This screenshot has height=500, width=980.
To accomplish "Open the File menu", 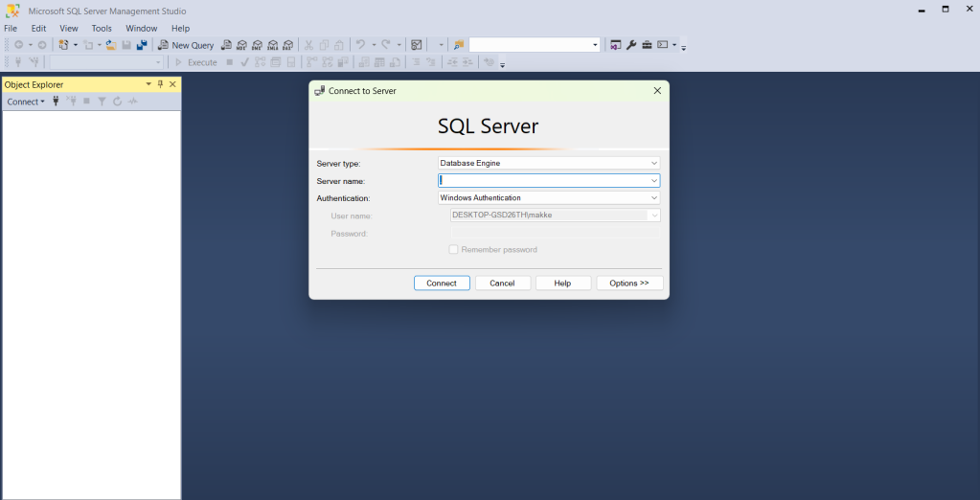I will [x=11, y=28].
